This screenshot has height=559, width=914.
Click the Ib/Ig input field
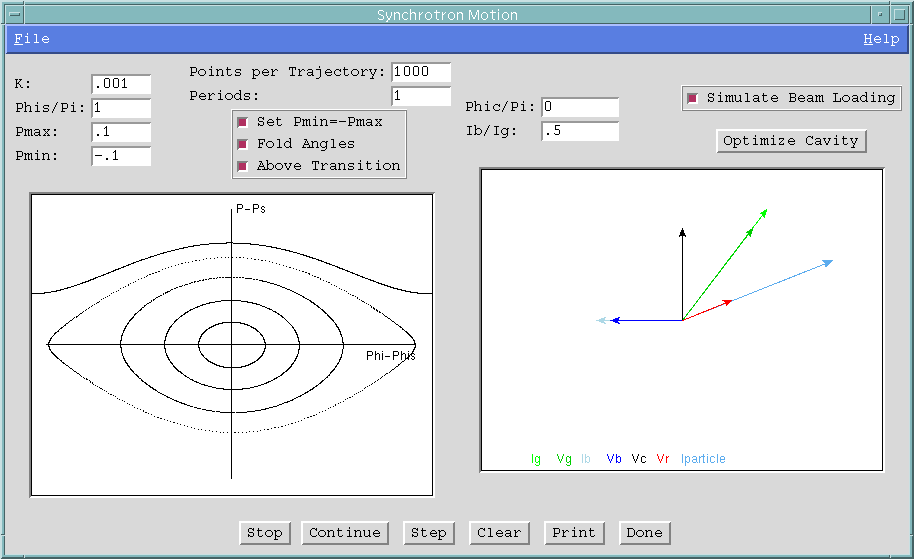pyautogui.click(x=580, y=131)
